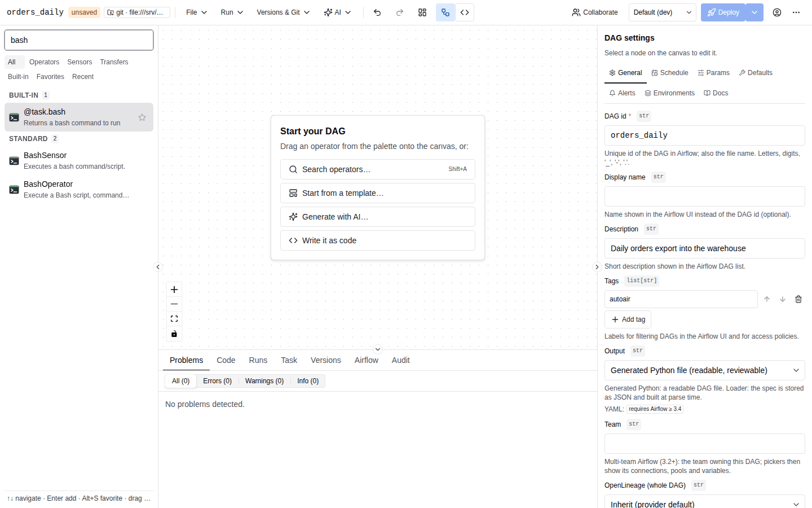This screenshot has height=508, width=812.
Task: Fit the canvas view to screen
Action: (x=174, y=319)
